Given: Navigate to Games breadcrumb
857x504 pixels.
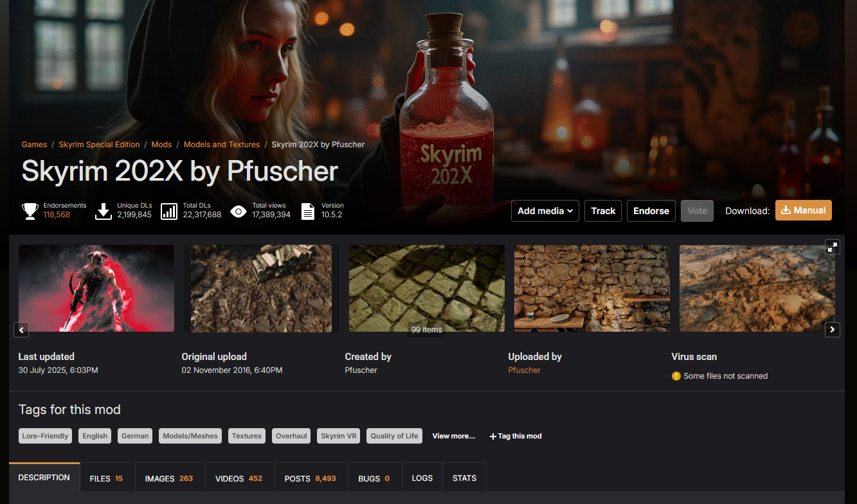Looking at the screenshot, I should click(x=34, y=145).
